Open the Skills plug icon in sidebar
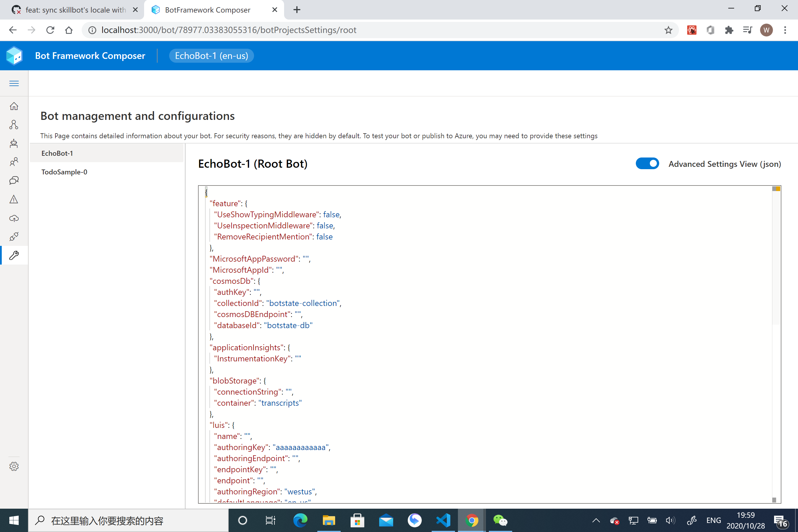The image size is (798, 532). [14, 237]
